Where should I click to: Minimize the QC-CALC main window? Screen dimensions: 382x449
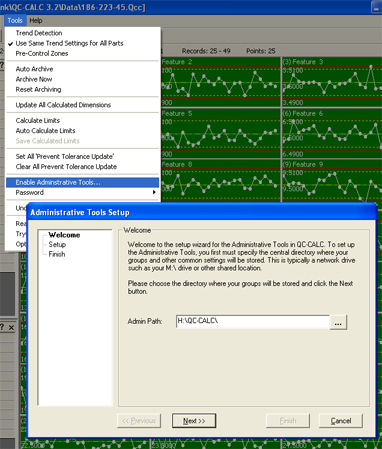point(377,7)
